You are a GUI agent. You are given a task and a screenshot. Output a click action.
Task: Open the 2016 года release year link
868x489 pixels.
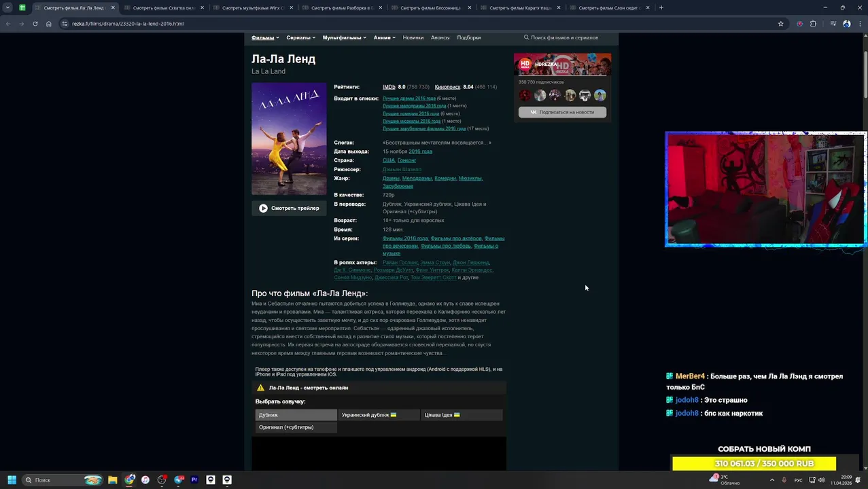click(420, 151)
